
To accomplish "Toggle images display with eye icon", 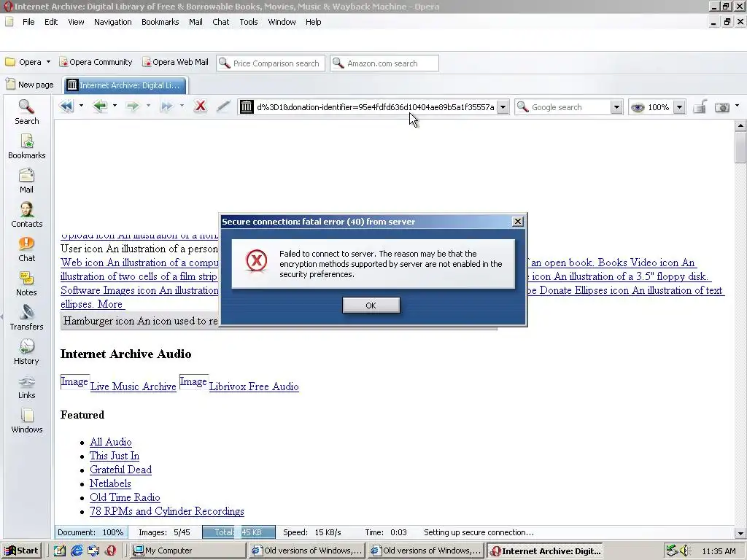I will coord(638,107).
